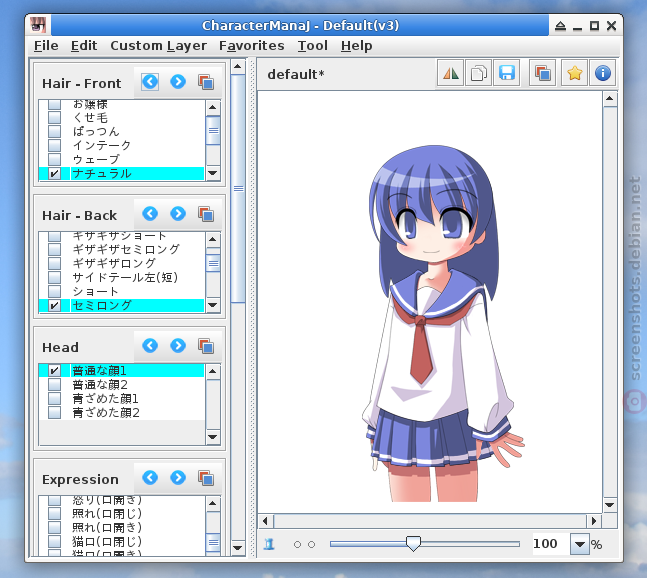The image size is (647, 578).
Task: Open the File menu
Action: [x=46, y=45]
